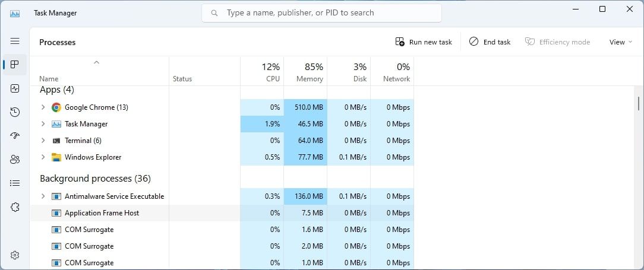Open the hamburger navigation menu
644x270 pixels.
(15, 41)
